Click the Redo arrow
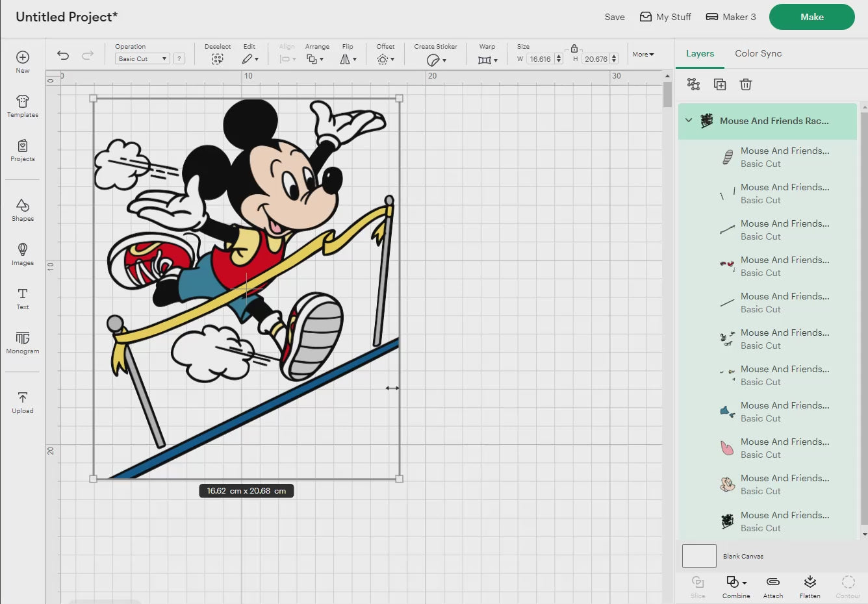868x604 pixels. click(88, 55)
